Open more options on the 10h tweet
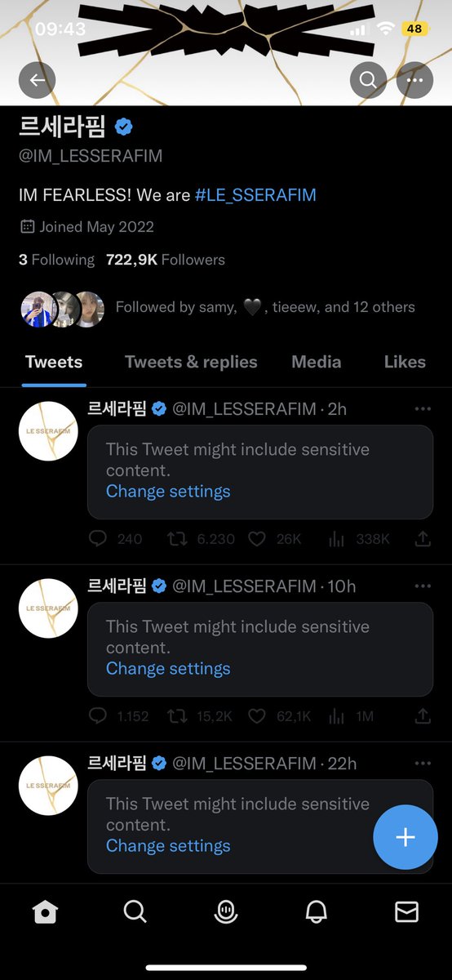The image size is (452, 980). coord(423,586)
